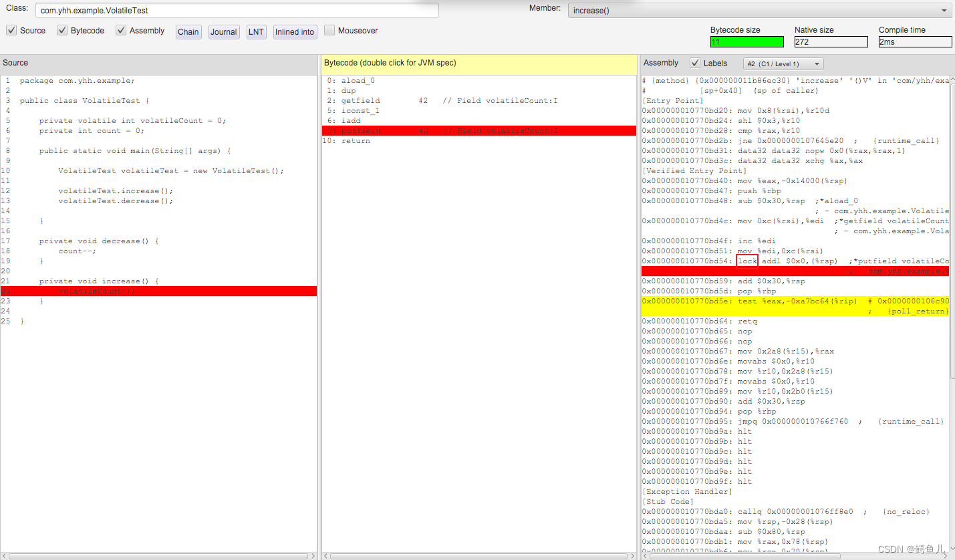The height and width of the screenshot is (560, 955).
Task: Select the 'new VolatileTest()' source line
Action: tap(171, 170)
